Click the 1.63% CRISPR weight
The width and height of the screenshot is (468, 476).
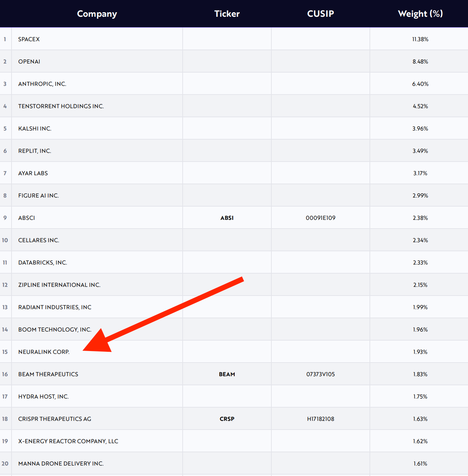[420, 419]
